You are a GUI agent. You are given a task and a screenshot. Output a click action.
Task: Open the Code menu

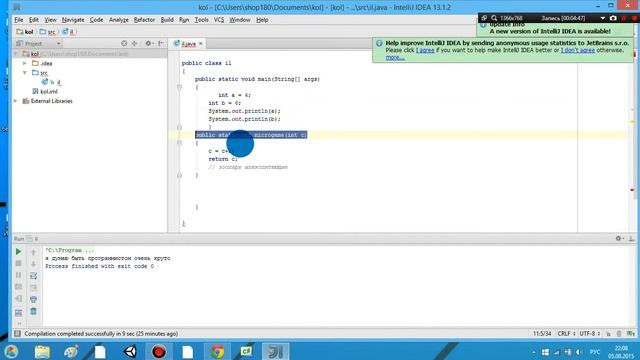click(x=96, y=20)
